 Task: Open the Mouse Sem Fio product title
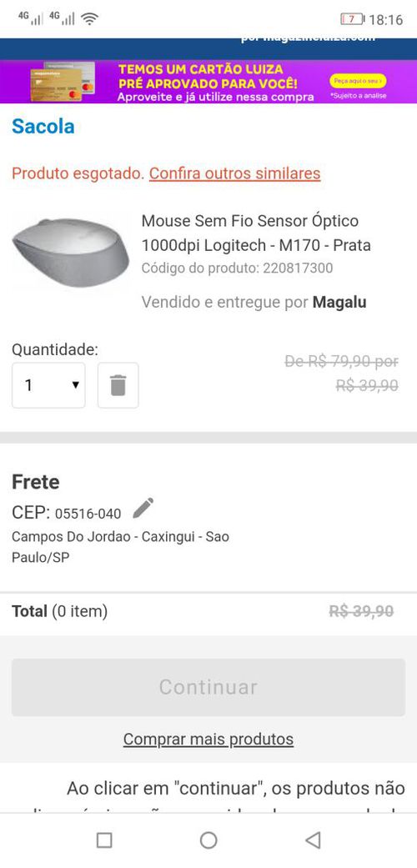pos(256,233)
